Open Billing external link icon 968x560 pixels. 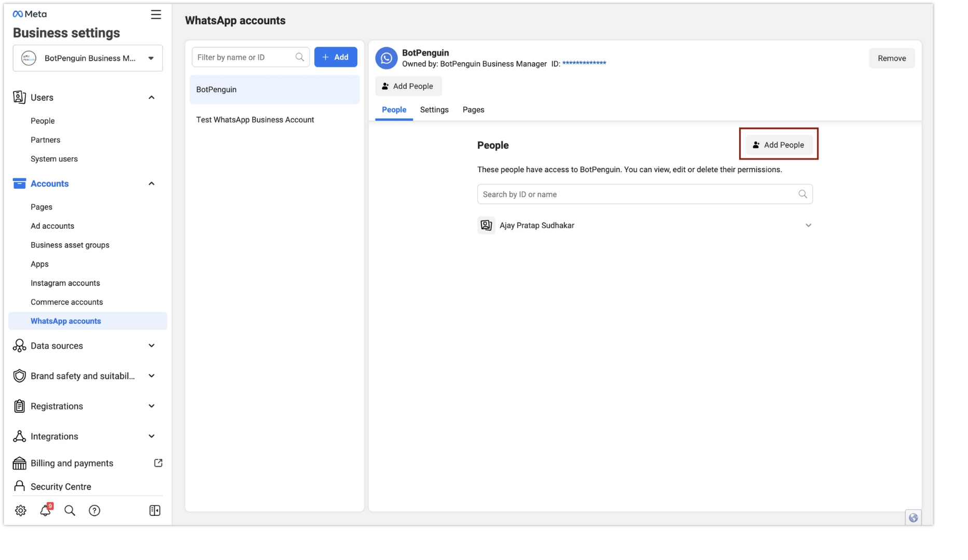tap(158, 463)
